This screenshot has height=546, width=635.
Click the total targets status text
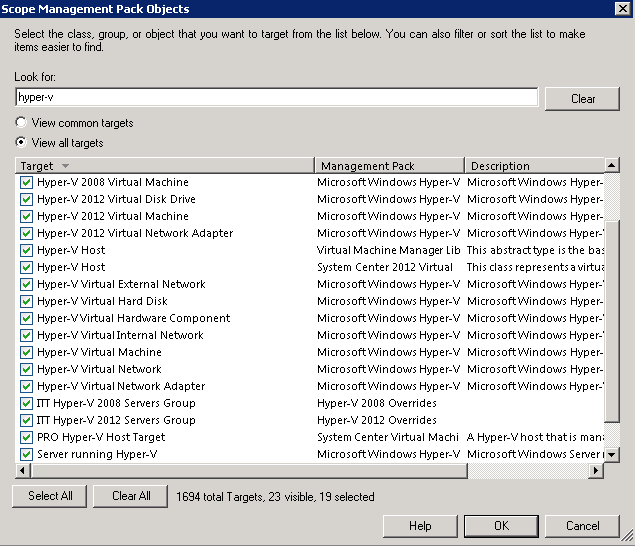275,497
